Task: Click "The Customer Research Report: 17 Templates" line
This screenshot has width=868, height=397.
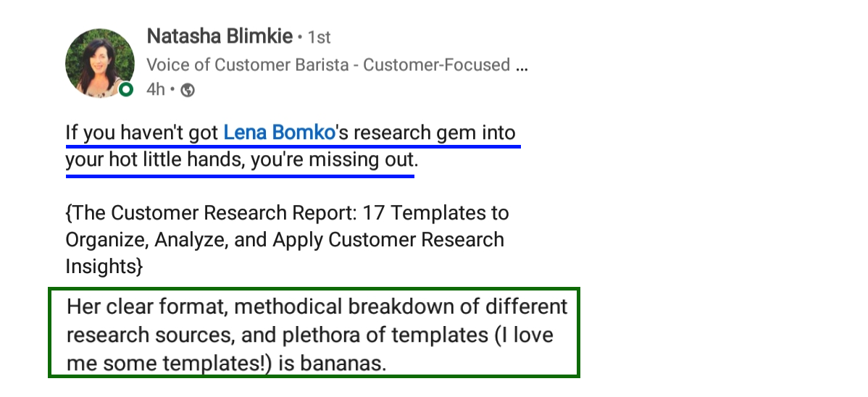Action: 287,214
